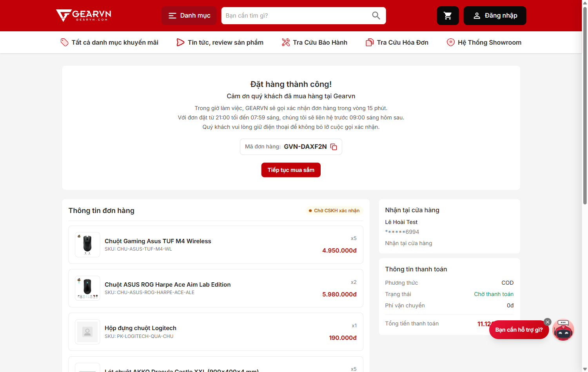
Task: Click Asus TUF M4 Wireless thumbnail
Action: coord(87,245)
